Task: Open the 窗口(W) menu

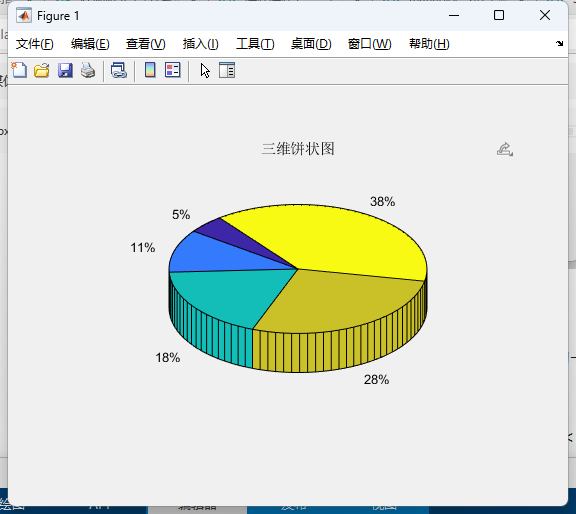Action: 370,44
